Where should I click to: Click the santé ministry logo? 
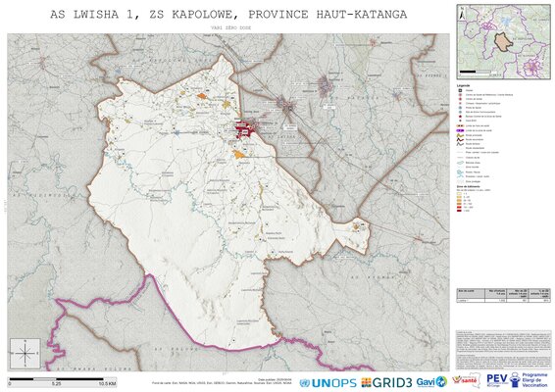pyautogui.click(x=467, y=381)
